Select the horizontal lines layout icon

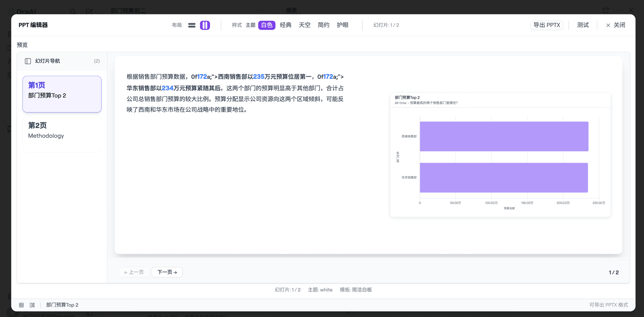click(192, 25)
